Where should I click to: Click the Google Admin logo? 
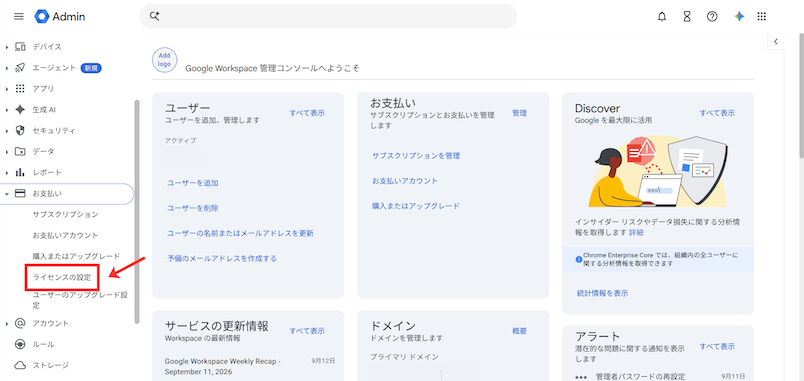(60, 16)
